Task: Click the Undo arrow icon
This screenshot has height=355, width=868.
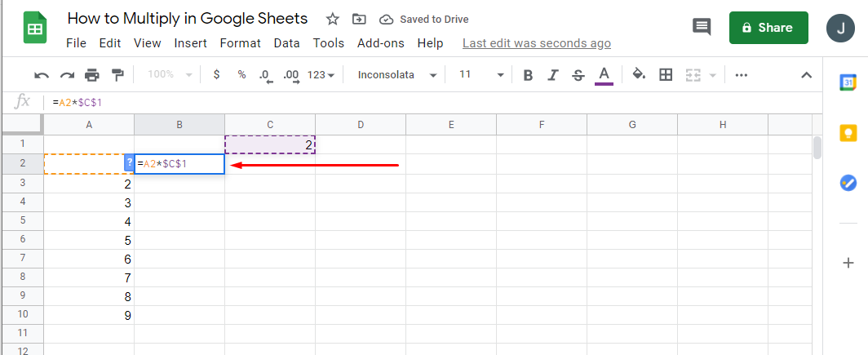Action: click(x=42, y=75)
